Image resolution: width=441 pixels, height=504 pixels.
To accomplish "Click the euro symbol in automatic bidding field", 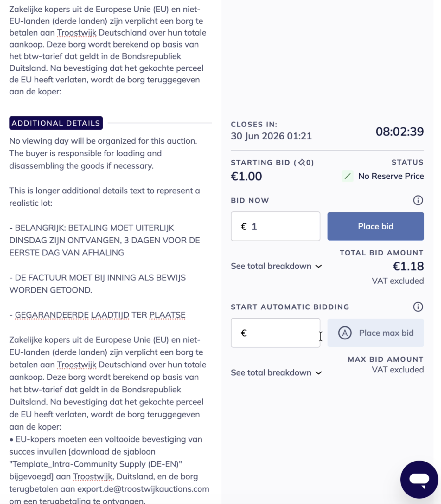I will [244, 333].
